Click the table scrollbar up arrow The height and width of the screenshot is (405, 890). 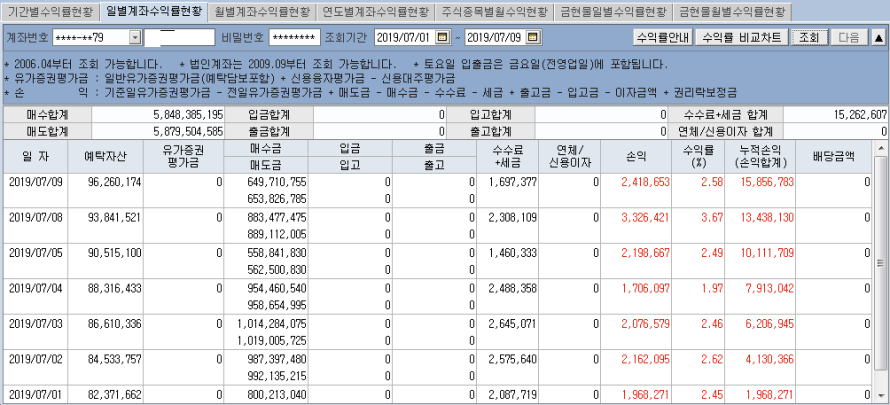[x=880, y=149]
